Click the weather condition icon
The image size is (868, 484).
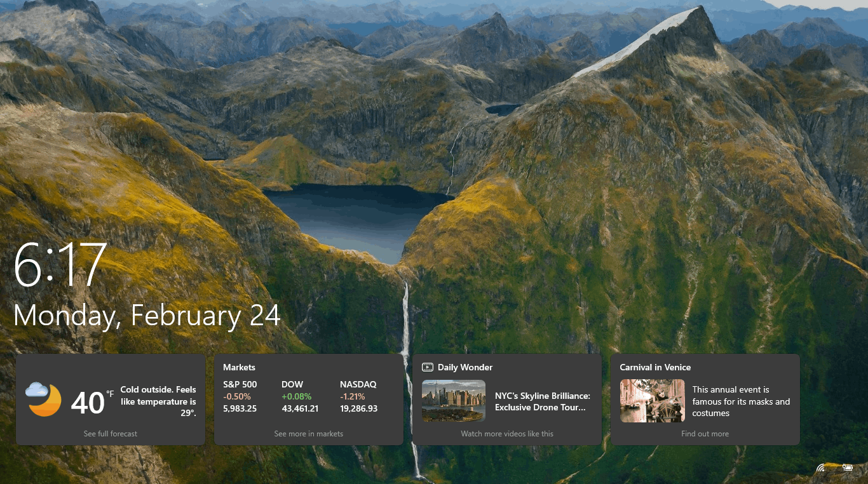point(43,400)
